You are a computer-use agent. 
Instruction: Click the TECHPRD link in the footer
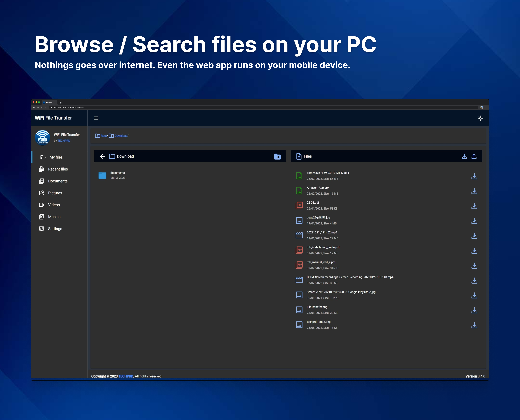(x=126, y=376)
